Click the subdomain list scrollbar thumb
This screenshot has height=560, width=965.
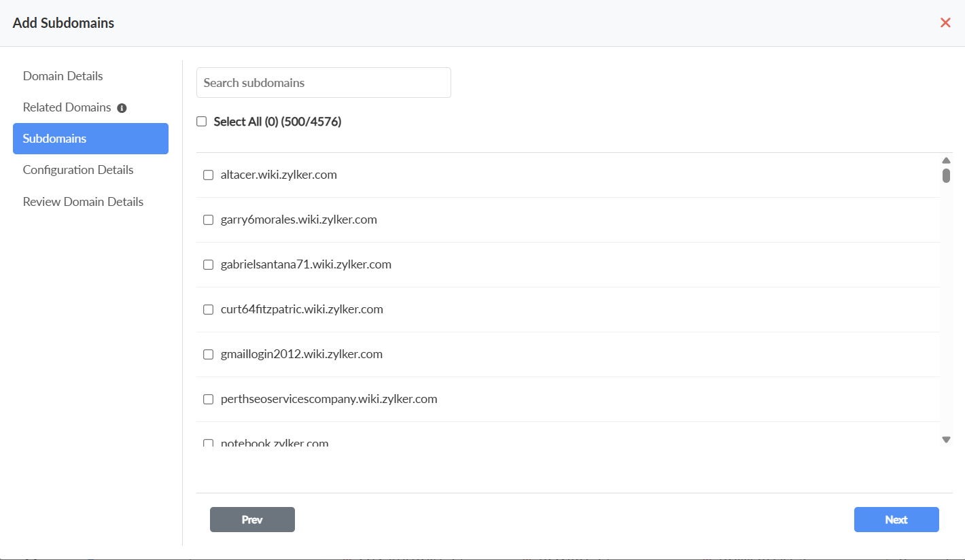pos(946,176)
